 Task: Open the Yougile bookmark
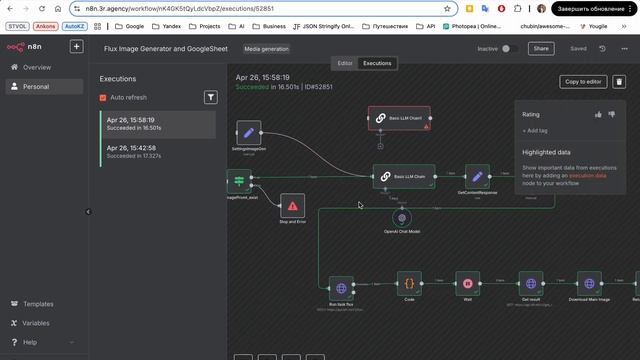[593, 26]
